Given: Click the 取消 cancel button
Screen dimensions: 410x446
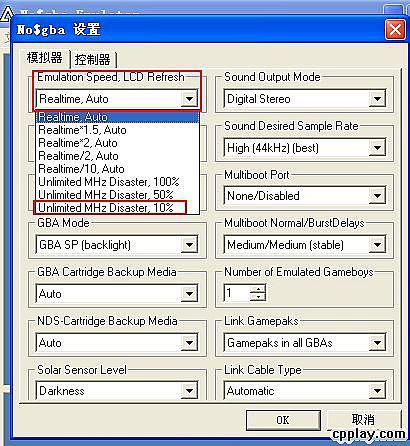Looking at the screenshot, I should tap(363, 419).
